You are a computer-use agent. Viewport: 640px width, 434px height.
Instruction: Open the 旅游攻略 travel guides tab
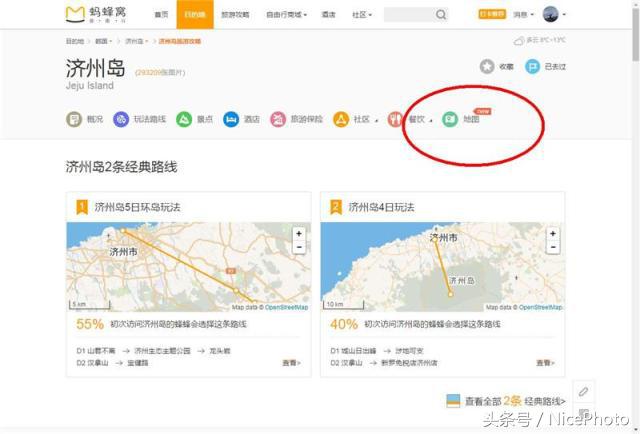click(235, 14)
